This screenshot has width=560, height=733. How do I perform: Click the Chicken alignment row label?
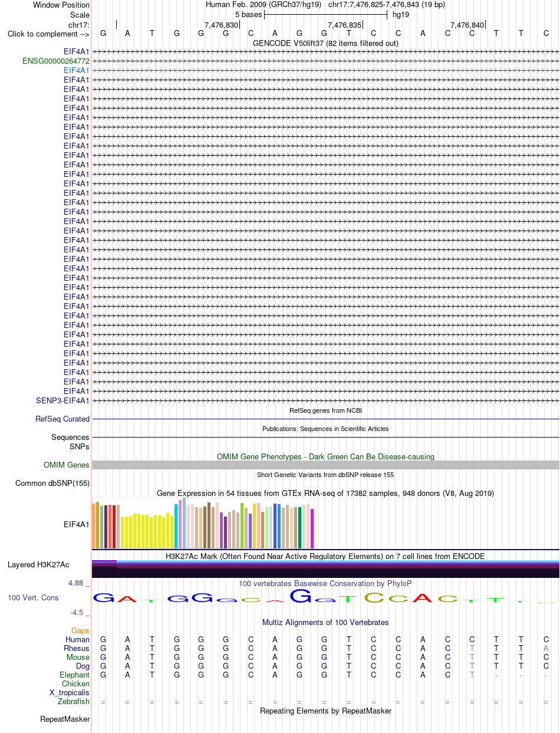pos(76,684)
